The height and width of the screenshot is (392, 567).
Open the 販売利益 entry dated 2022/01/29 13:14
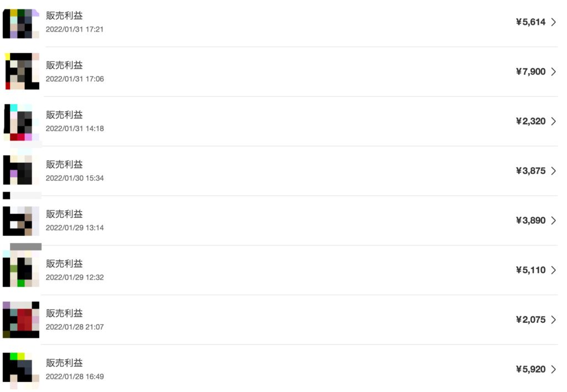click(280, 220)
